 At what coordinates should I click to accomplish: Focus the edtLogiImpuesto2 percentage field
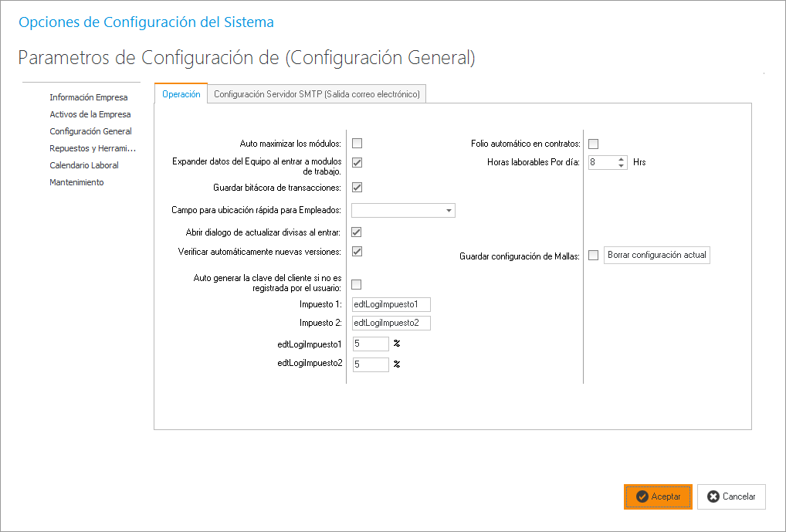(x=371, y=364)
